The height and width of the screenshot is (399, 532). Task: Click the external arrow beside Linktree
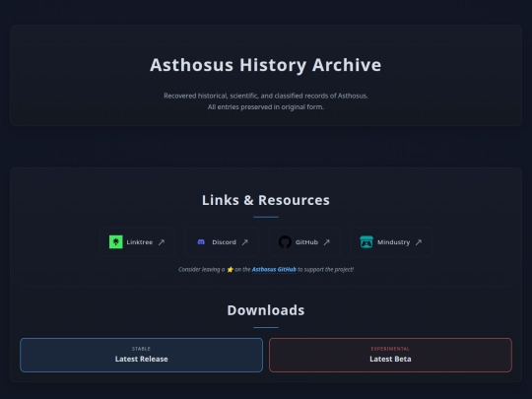pyautogui.click(x=162, y=242)
